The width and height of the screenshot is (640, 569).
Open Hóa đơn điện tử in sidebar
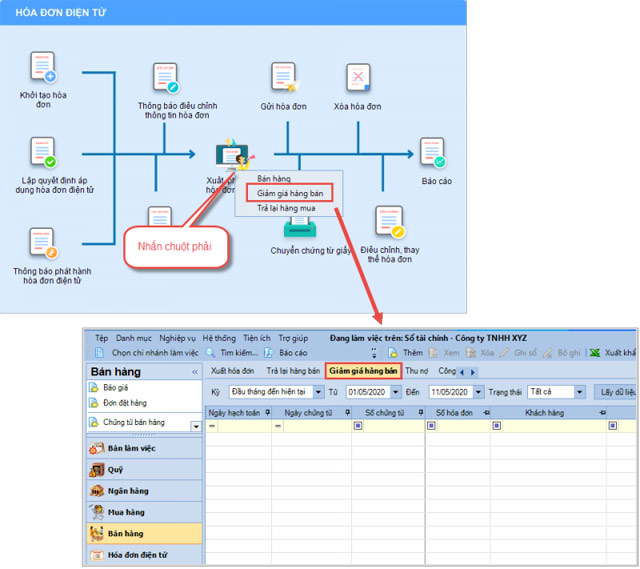tap(138, 554)
